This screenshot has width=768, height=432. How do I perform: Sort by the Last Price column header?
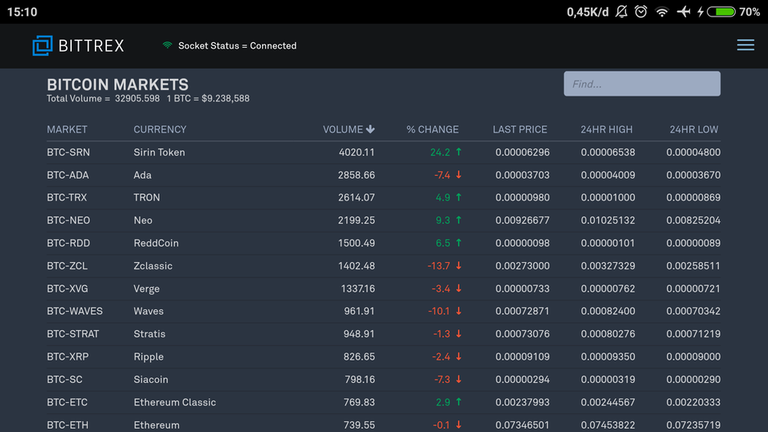pos(520,129)
